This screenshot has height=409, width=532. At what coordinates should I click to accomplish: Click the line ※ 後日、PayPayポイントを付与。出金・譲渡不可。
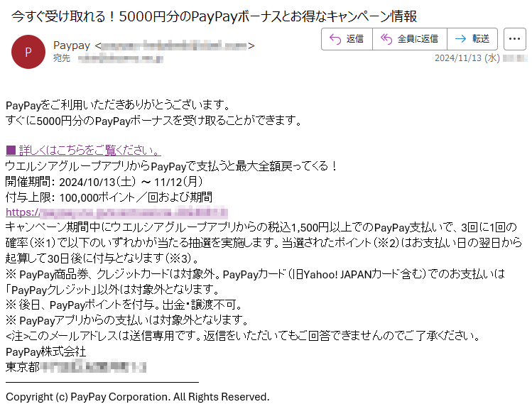click(x=124, y=305)
